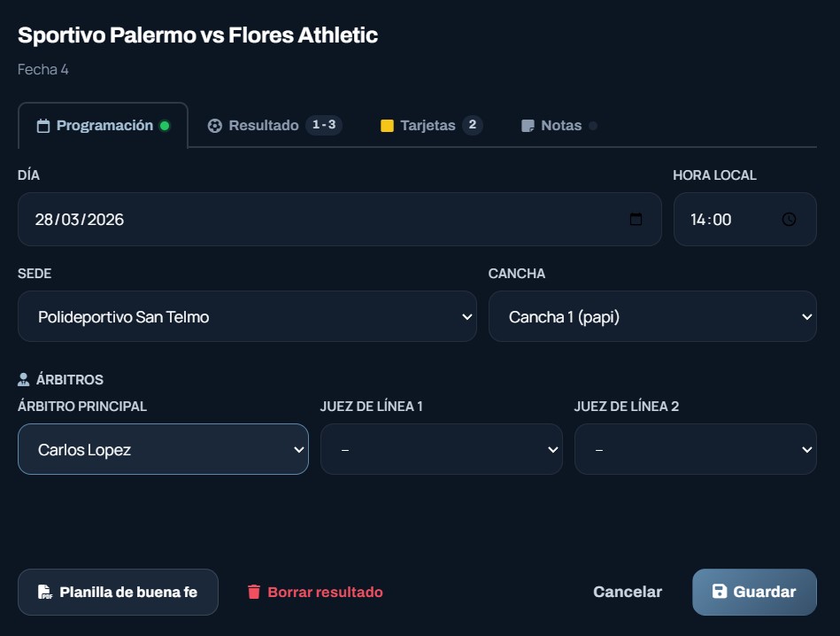
Task: Select the note icon beside Notas
Action: [x=528, y=126]
